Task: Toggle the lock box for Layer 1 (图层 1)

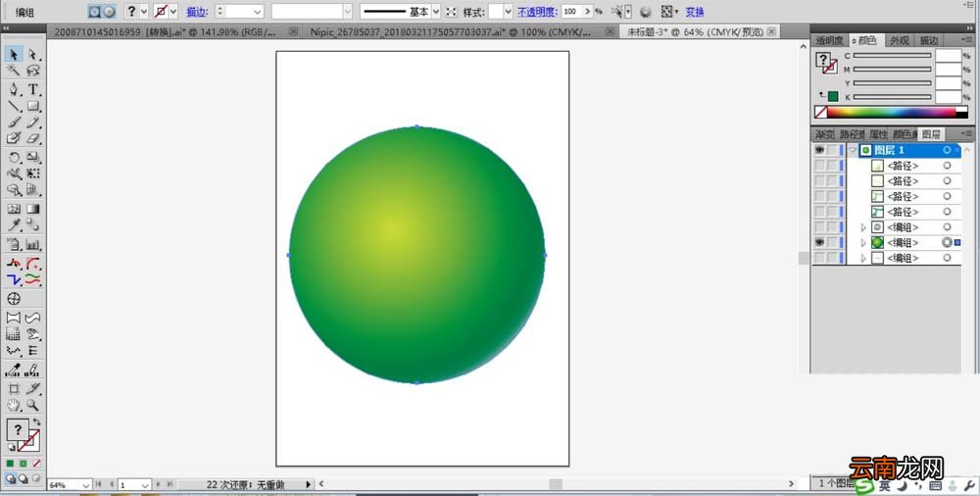Action: [832, 150]
